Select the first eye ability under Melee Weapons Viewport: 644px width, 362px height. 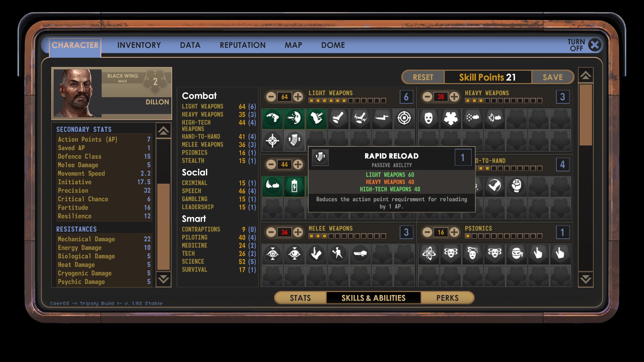(x=272, y=254)
